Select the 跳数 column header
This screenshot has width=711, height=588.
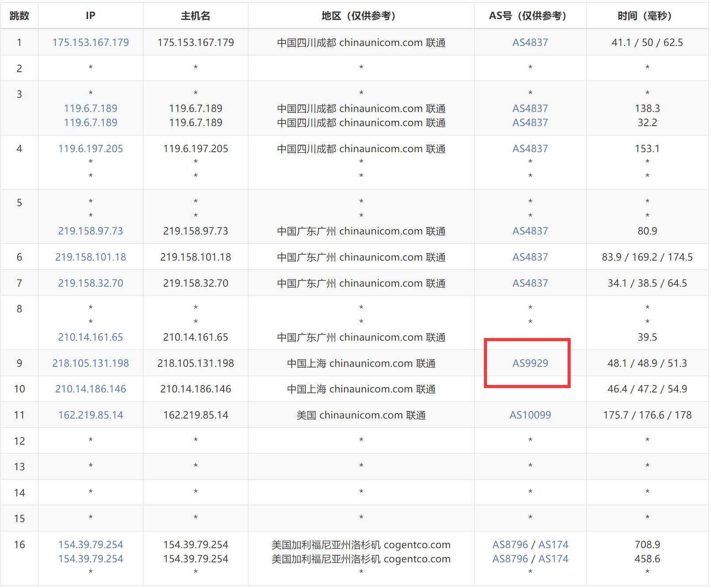pyautogui.click(x=19, y=16)
